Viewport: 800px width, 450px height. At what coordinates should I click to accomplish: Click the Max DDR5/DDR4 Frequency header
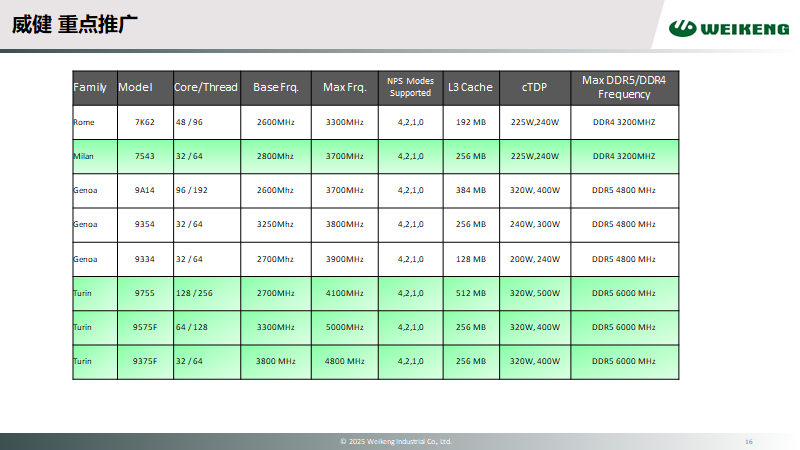click(x=624, y=88)
